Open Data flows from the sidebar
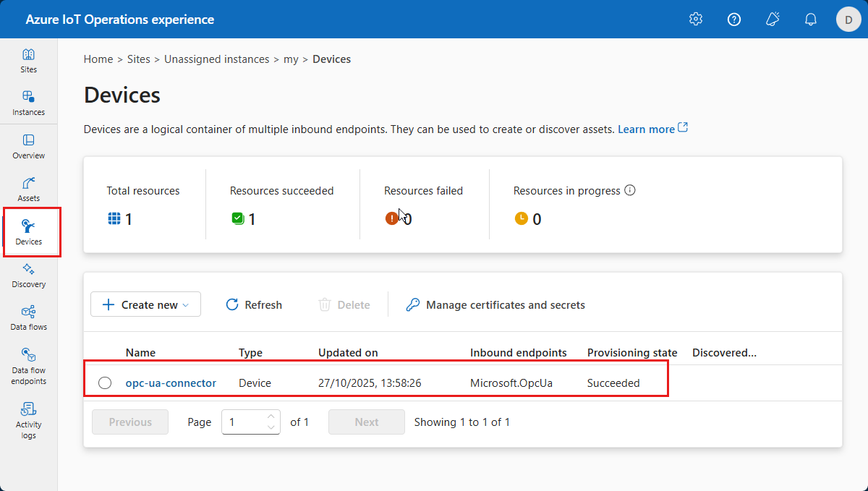 point(28,319)
